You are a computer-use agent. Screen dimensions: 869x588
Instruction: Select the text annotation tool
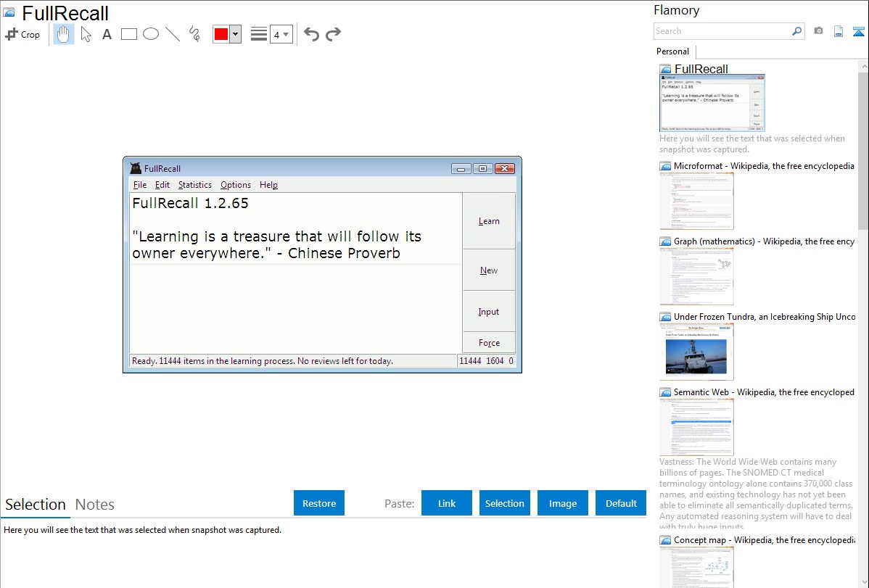tap(107, 34)
